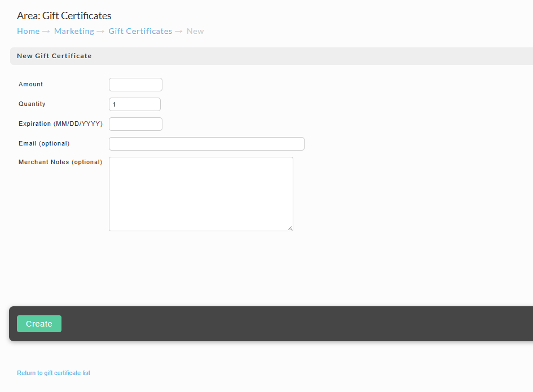The width and height of the screenshot is (533, 392).
Task: Click the green Create button
Action: tap(39, 324)
